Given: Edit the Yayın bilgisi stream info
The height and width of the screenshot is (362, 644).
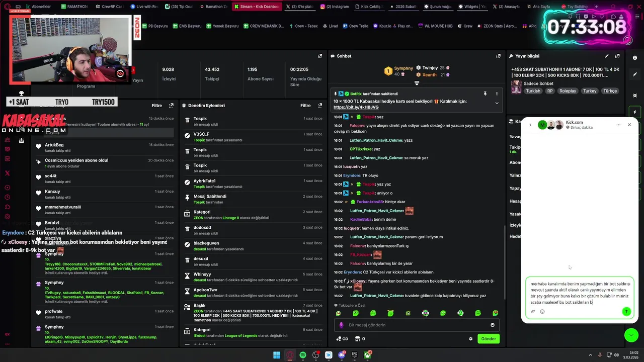Looking at the screenshot, I should click(x=607, y=56).
